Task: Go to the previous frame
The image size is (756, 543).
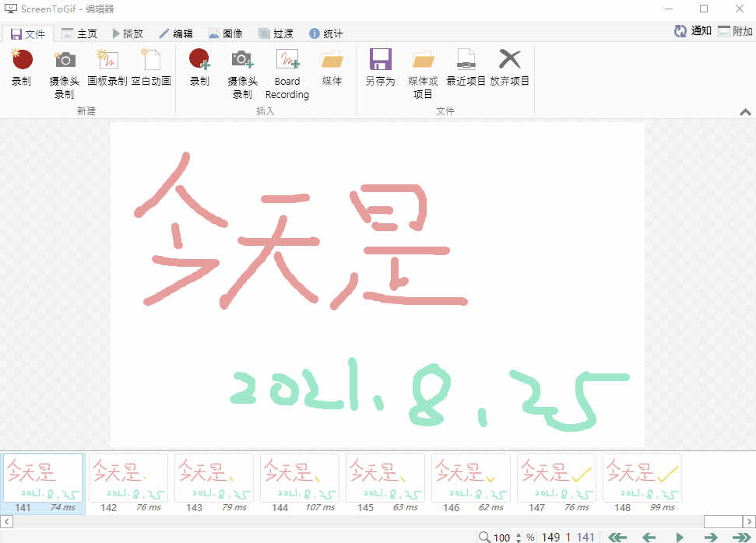Action: coord(649,537)
